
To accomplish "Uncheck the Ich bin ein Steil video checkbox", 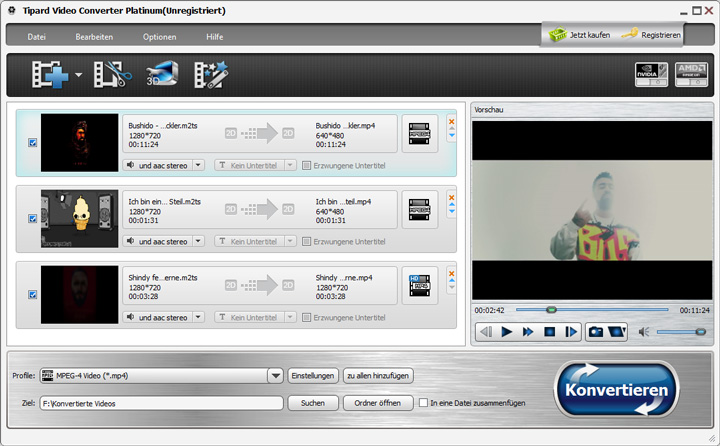I will pos(33,219).
